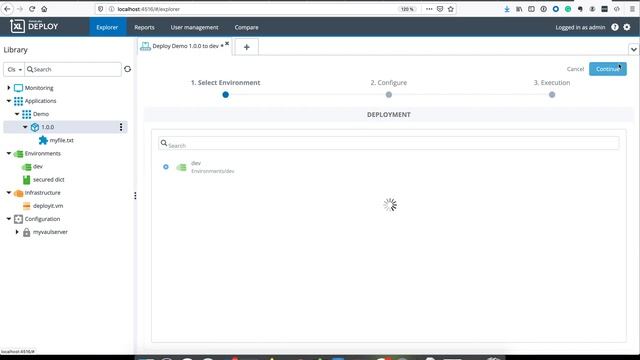Go to browser home page icon

44,9
